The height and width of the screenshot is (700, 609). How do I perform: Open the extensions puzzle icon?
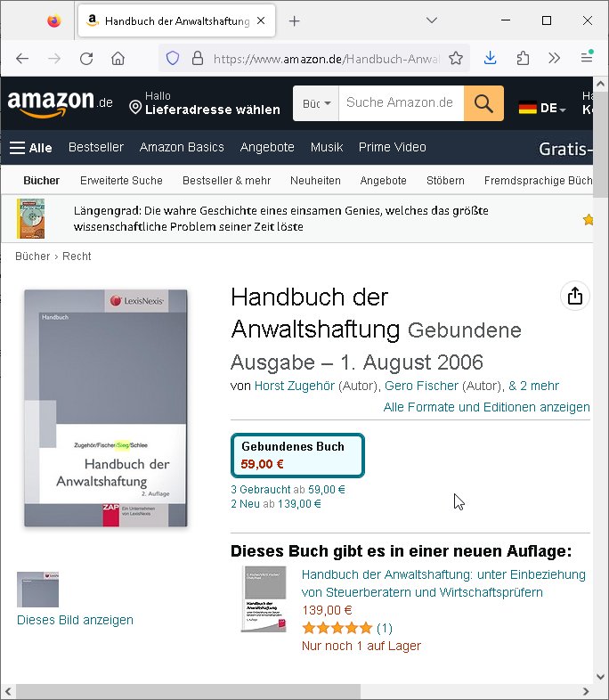(523, 58)
